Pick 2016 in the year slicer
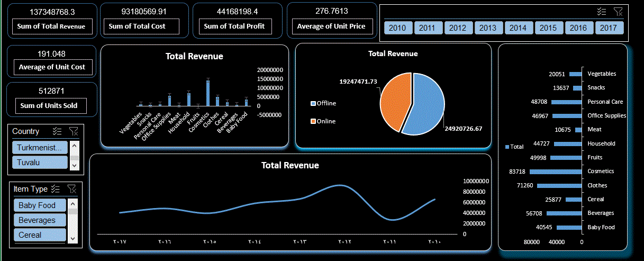 point(578,28)
